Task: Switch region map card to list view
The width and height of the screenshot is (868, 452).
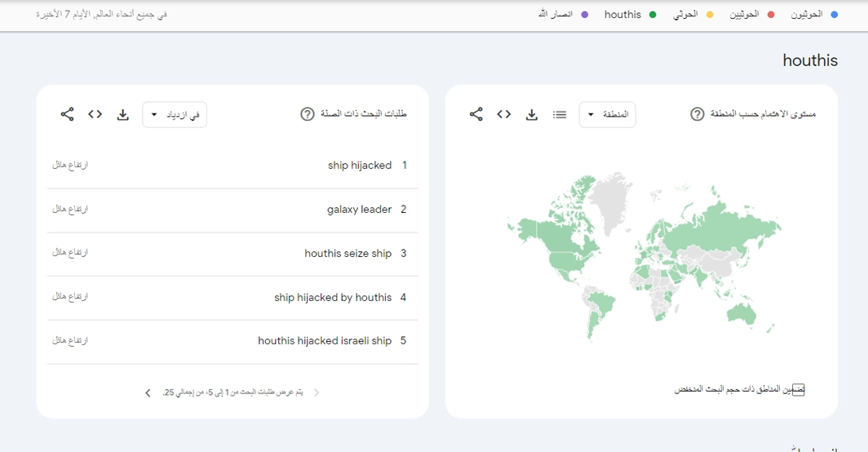Action: coord(560,115)
